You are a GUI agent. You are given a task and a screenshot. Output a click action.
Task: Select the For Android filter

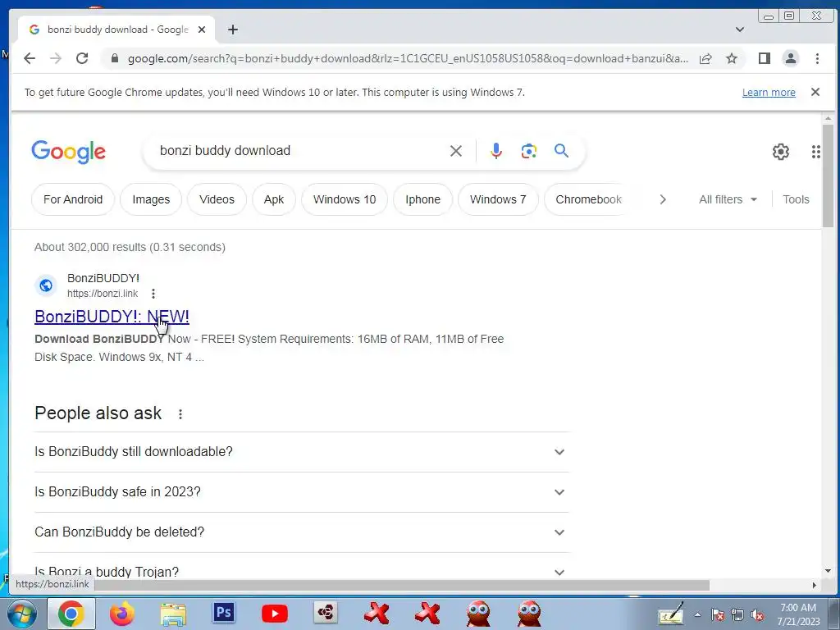click(73, 199)
